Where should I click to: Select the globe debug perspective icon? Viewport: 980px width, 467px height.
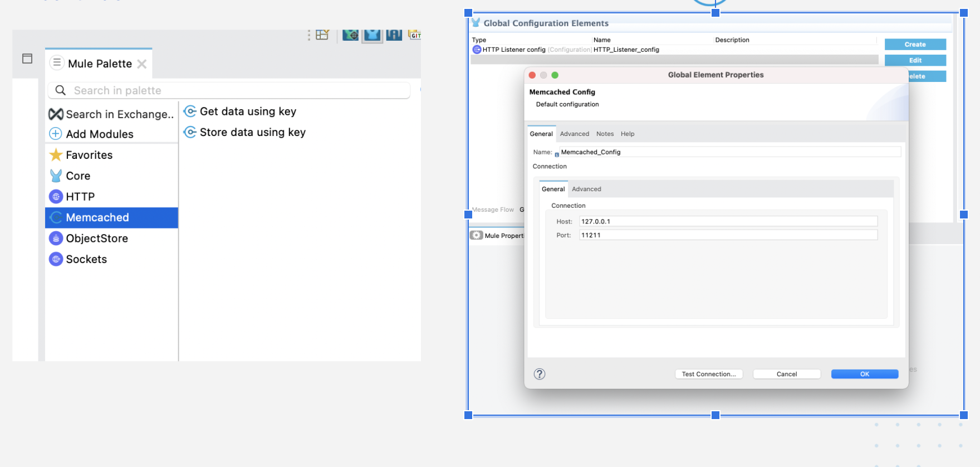coord(350,35)
